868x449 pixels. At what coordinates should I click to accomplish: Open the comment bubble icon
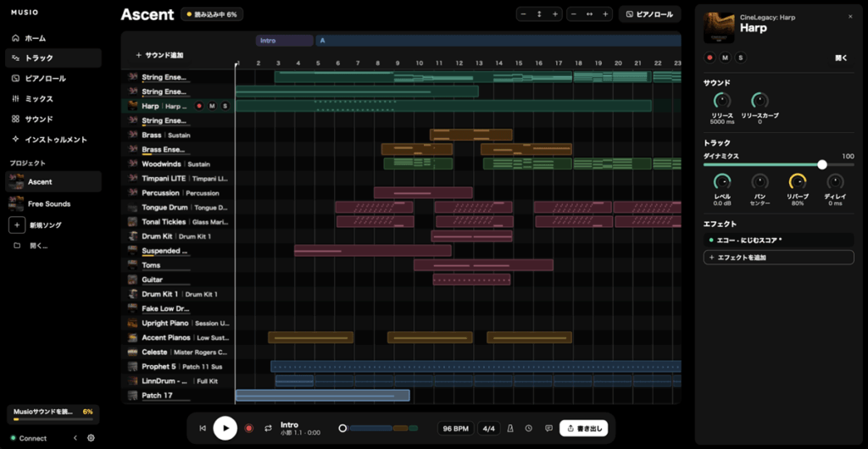[x=548, y=428]
